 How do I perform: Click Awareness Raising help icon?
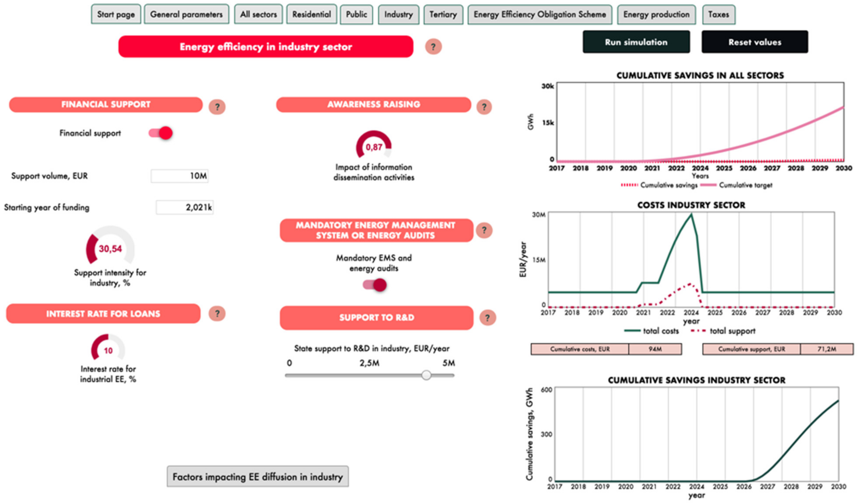pyautogui.click(x=484, y=107)
